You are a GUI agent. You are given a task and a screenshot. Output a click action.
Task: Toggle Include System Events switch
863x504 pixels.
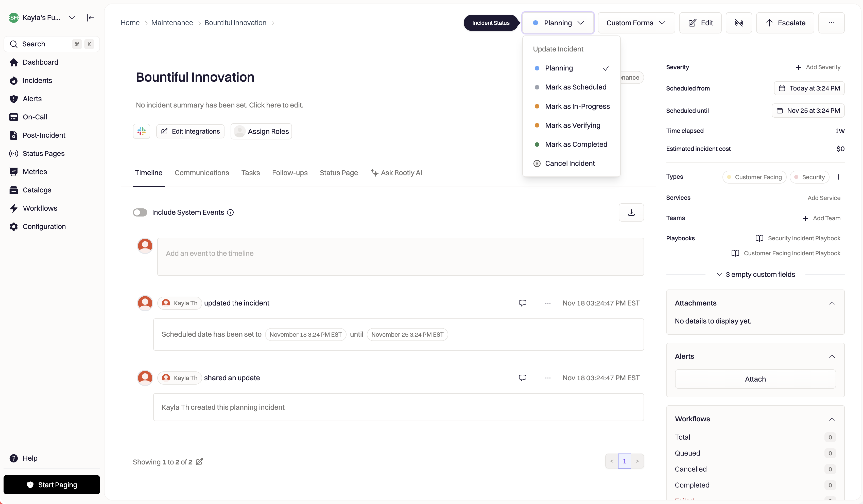[140, 212]
